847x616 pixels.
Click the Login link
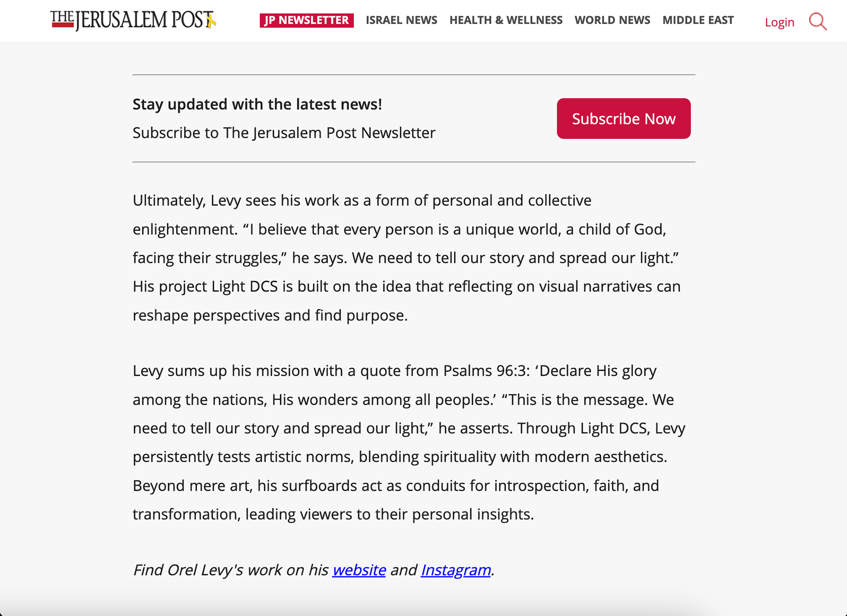tap(780, 22)
